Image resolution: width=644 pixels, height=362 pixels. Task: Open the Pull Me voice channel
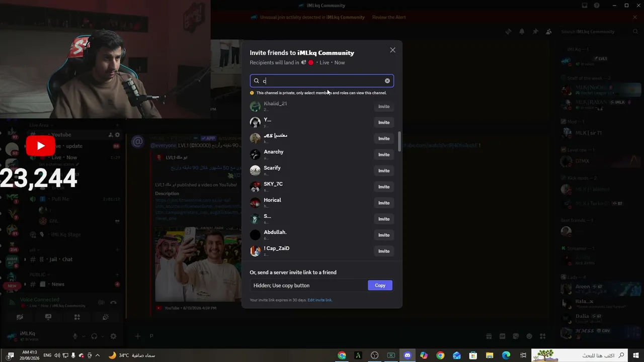click(74, 199)
